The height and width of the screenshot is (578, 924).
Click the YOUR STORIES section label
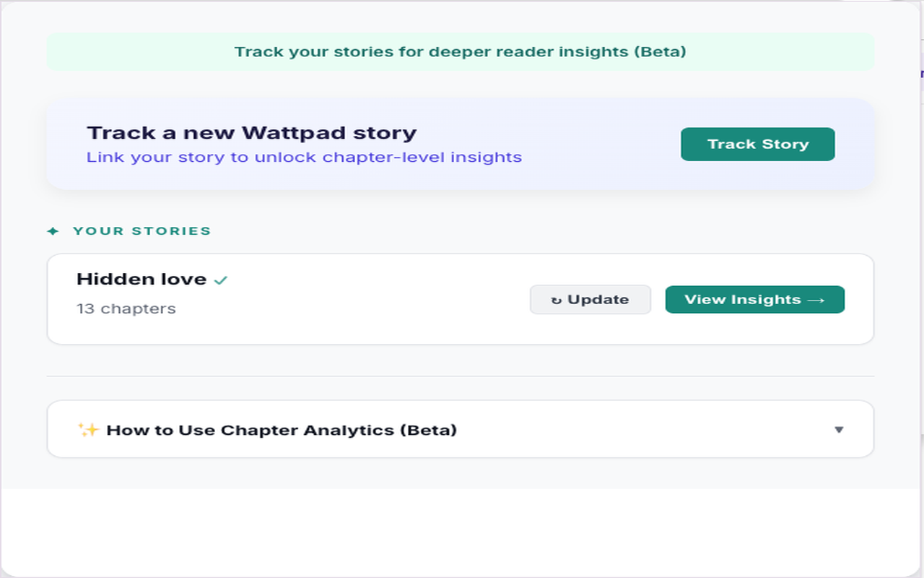141,231
